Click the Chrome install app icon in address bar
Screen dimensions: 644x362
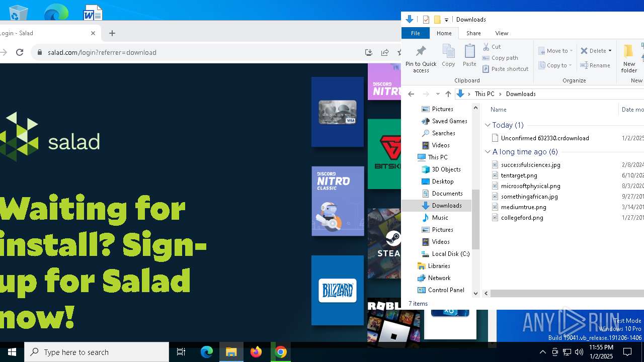pyautogui.click(x=368, y=52)
